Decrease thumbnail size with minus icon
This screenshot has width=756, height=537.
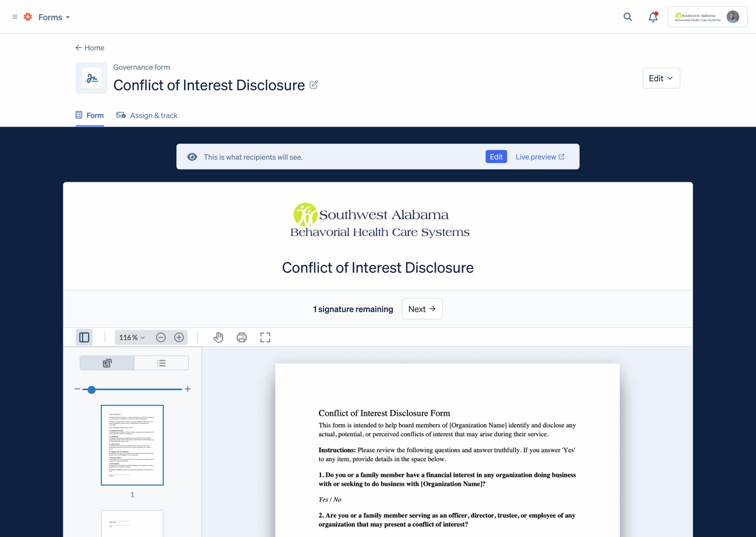(77, 389)
